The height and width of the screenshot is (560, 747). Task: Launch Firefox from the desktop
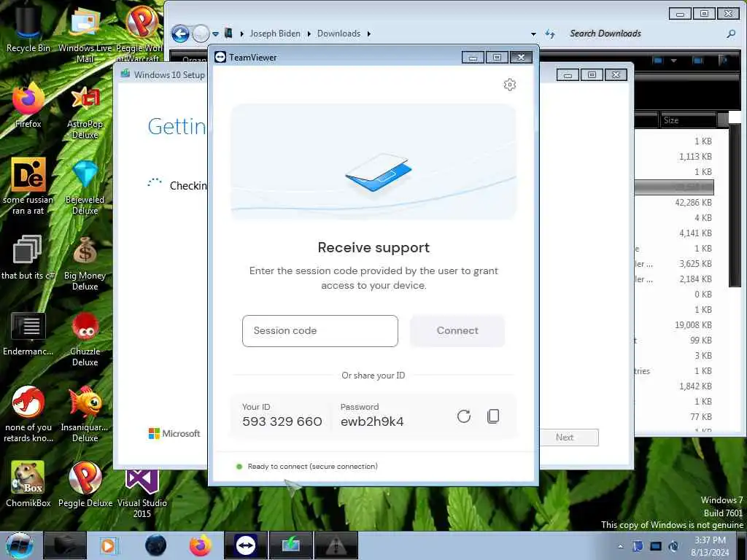(28, 105)
